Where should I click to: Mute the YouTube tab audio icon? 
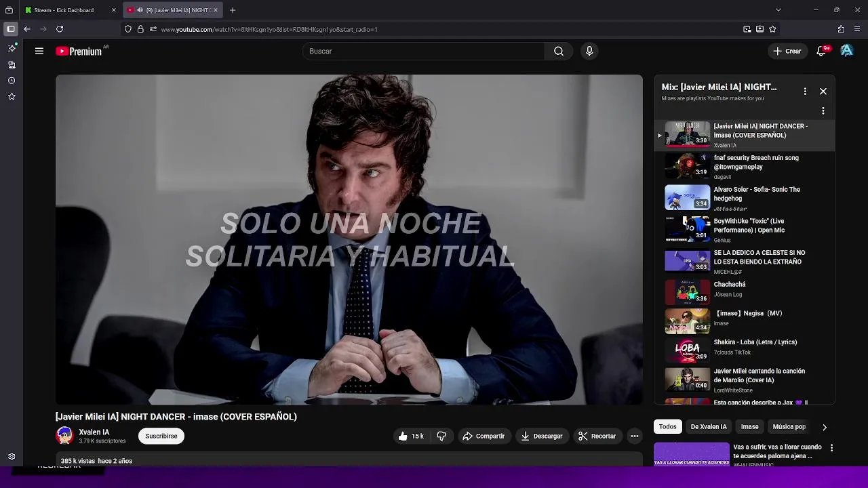(x=140, y=10)
